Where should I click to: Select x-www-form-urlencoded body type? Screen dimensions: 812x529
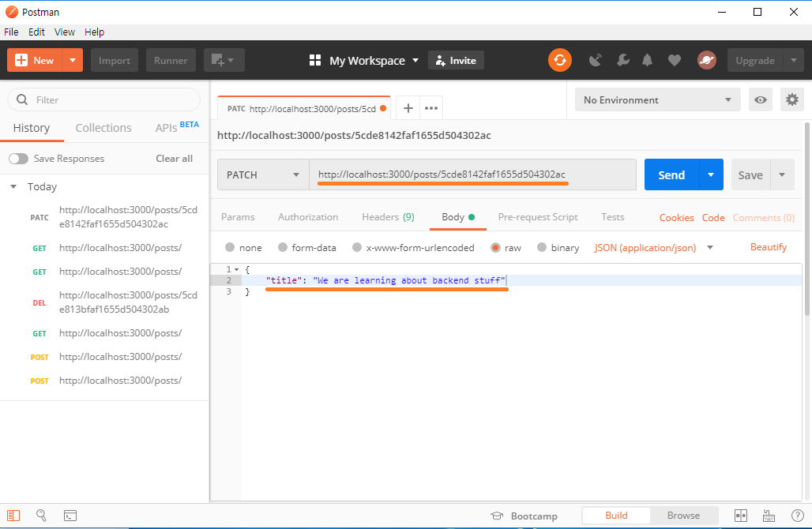357,247
